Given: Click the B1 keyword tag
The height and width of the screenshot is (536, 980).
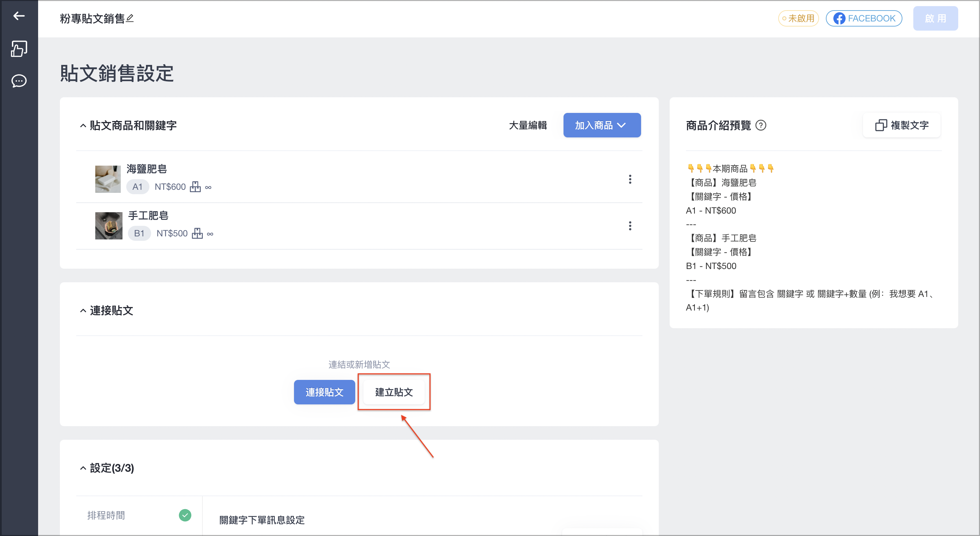Looking at the screenshot, I should (139, 233).
